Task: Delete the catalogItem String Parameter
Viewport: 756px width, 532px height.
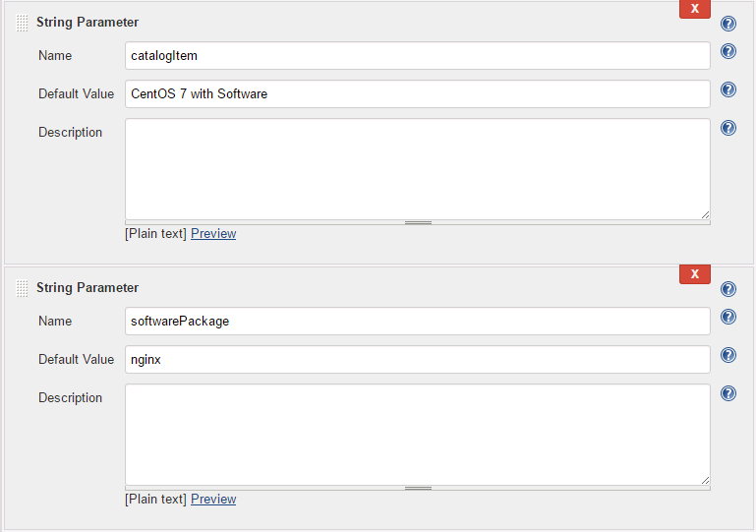Action: pyautogui.click(x=694, y=9)
